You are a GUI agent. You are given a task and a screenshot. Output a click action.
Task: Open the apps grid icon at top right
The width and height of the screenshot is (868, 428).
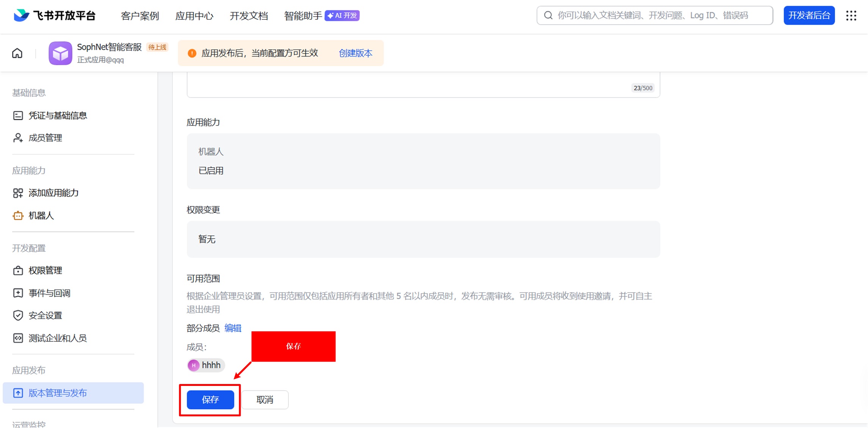[x=851, y=16]
